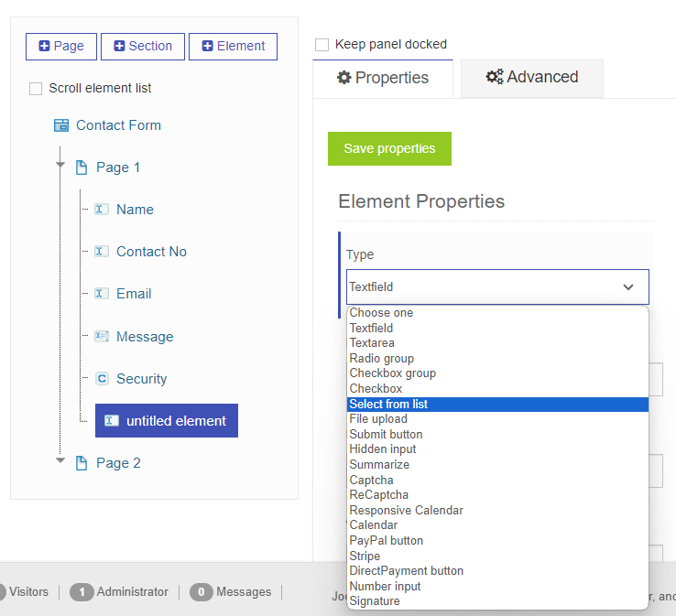Pick Signature from the type list
Screen dimensions: 676x616
pos(374,601)
